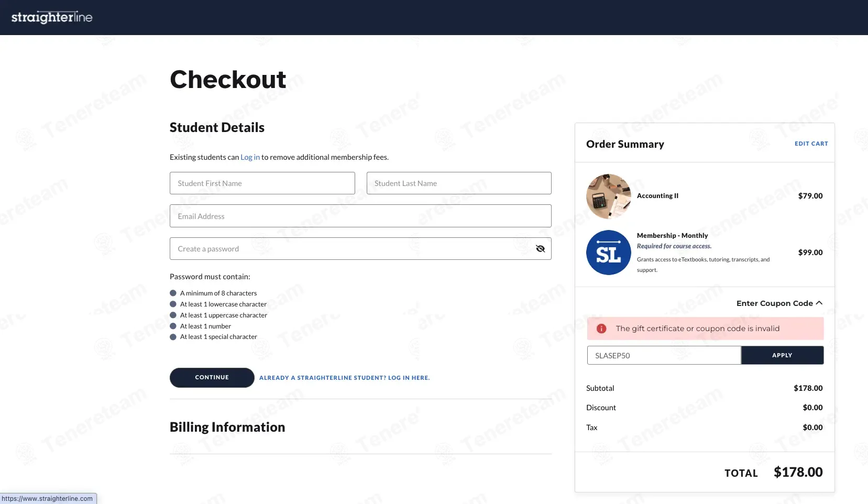This screenshot has height=504, width=868.
Task: Select the SL membership logo image
Action: 608,253
